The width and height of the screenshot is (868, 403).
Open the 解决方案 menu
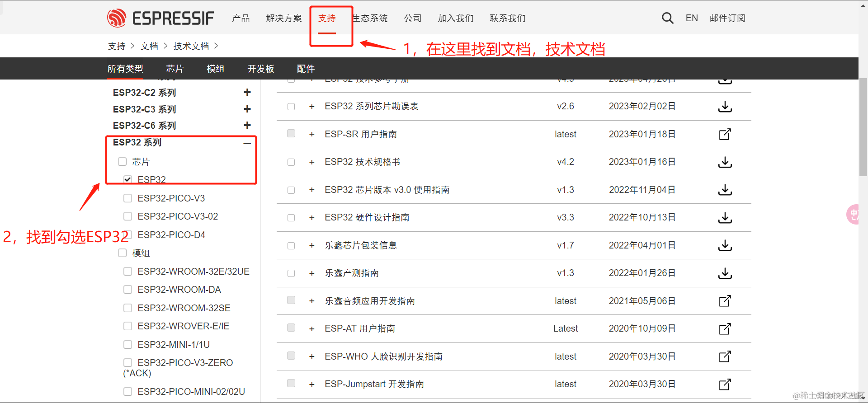[x=283, y=18]
